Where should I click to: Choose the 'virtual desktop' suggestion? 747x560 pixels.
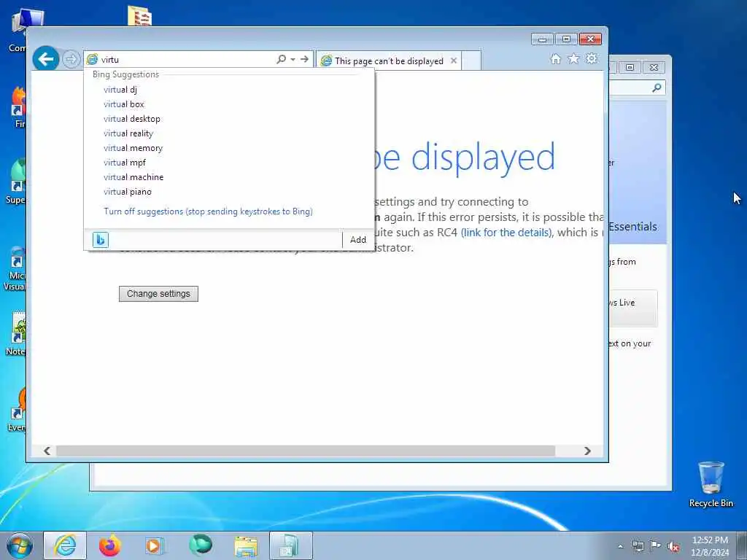229,119
